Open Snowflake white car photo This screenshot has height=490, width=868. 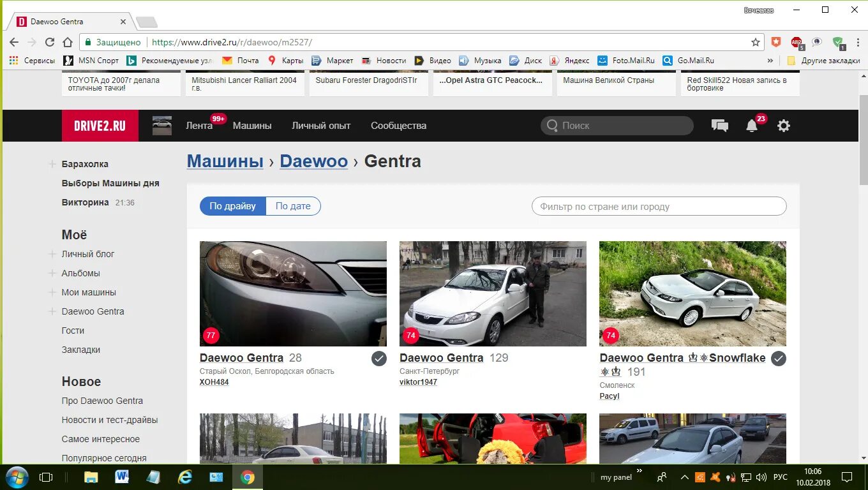pos(692,293)
